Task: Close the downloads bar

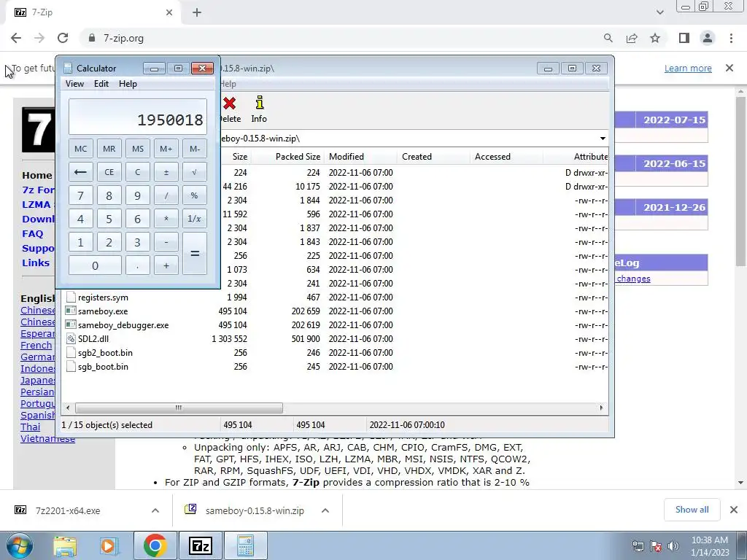Action: [734, 510]
